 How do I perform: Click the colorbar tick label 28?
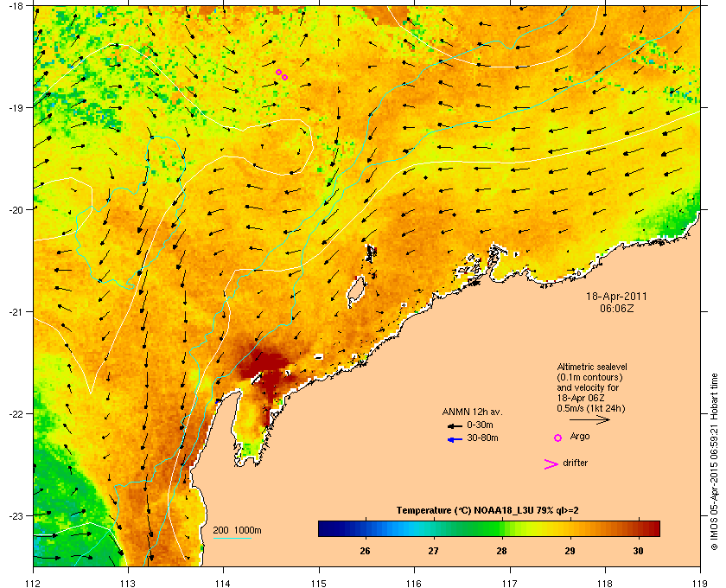[501, 551]
